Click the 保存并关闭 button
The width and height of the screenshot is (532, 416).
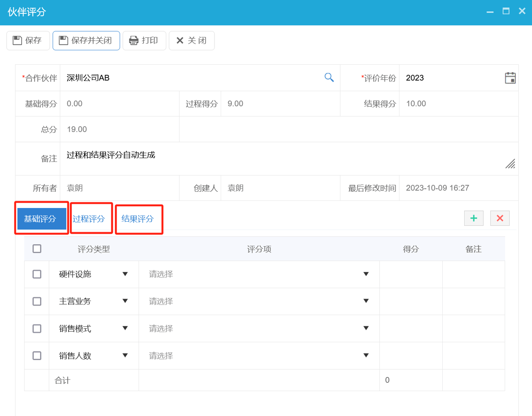click(86, 41)
